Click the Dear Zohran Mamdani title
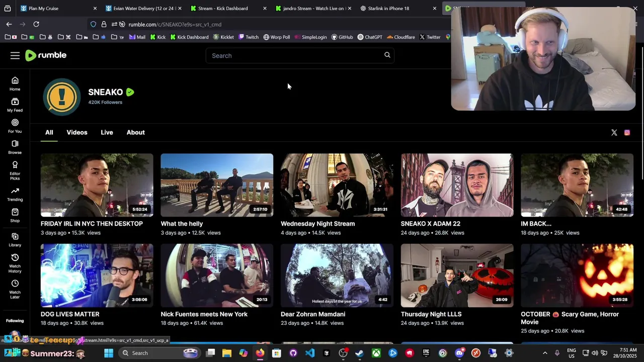This screenshot has height=362, width=644. pyautogui.click(x=313, y=314)
